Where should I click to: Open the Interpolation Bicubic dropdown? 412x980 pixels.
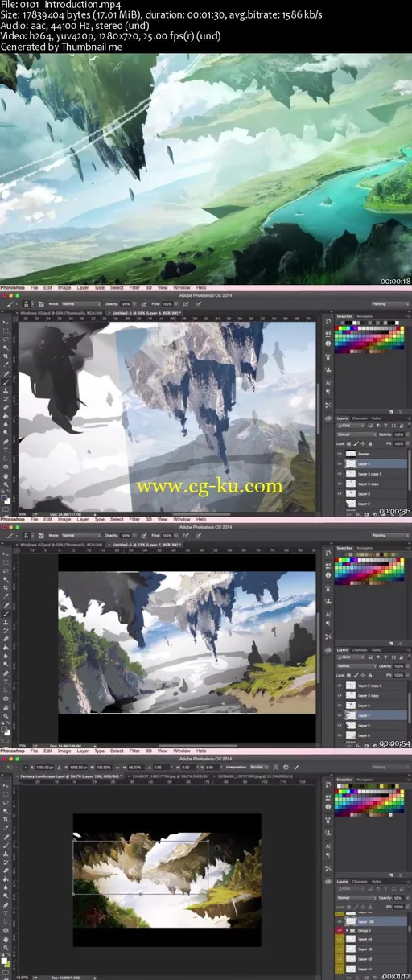coord(259,768)
